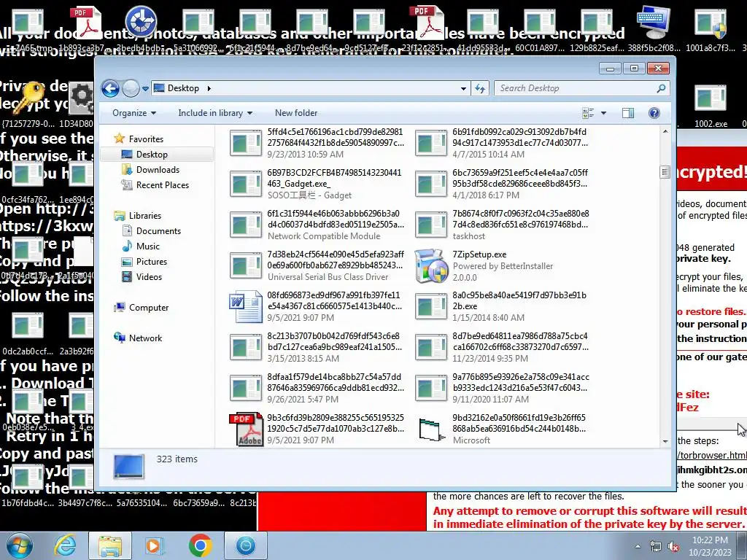Select Network Compatible Module file icon

point(246,225)
